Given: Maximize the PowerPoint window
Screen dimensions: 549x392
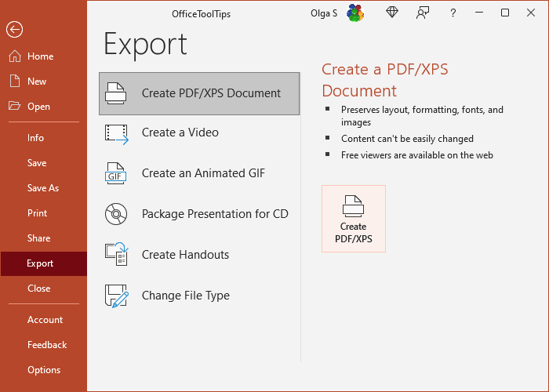Looking at the screenshot, I should click(505, 13).
